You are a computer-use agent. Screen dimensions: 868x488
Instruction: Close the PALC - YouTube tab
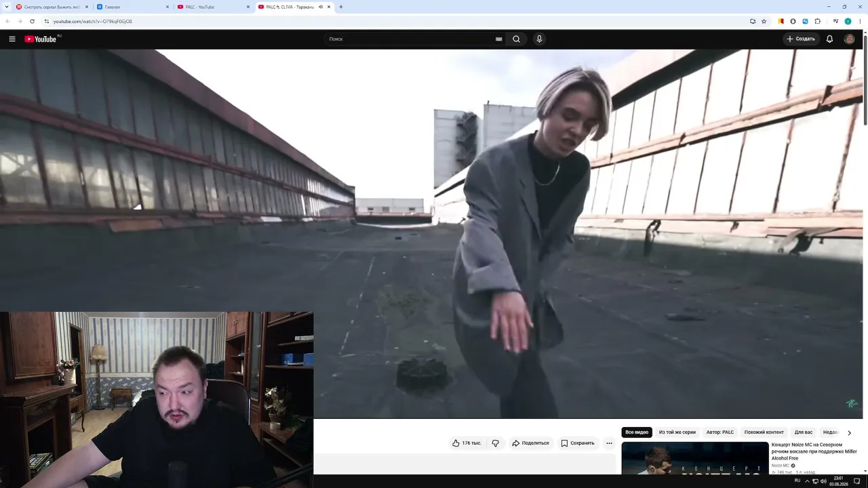tap(248, 7)
